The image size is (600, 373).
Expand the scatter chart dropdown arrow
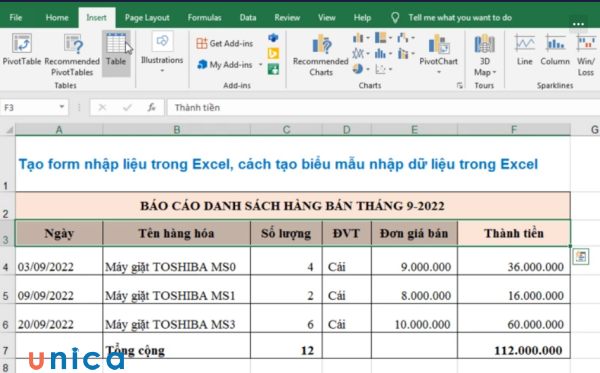click(x=390, y=69)
